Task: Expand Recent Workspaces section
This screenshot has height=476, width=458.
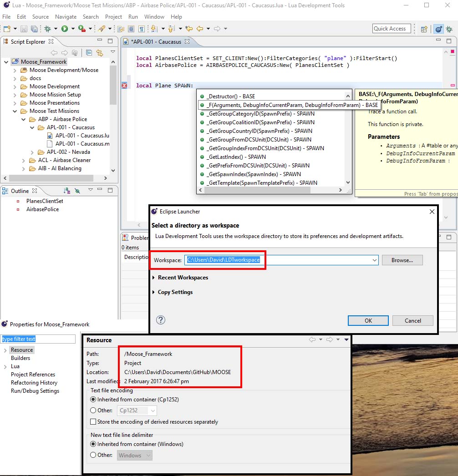Action: [x=154, y=278]
